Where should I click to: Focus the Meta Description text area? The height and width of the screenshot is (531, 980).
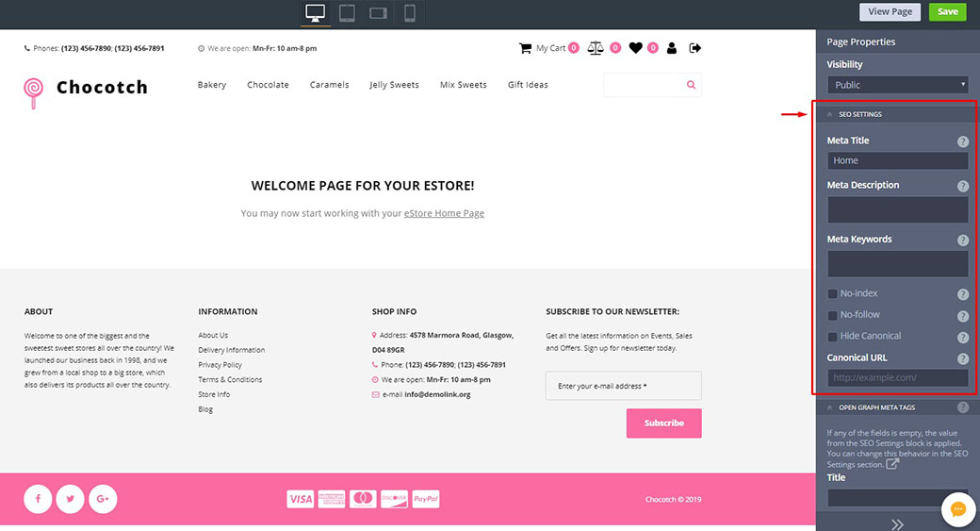tap(898, 210)
